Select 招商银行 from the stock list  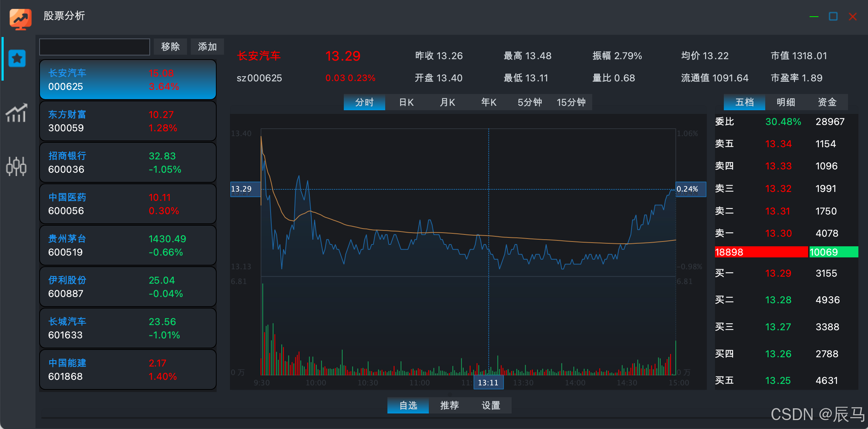tap(128, 162)
